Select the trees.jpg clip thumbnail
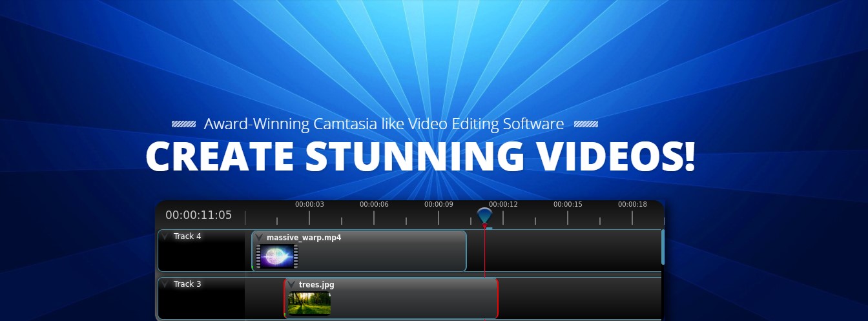 pyautogui.click(x=309, y=304)
